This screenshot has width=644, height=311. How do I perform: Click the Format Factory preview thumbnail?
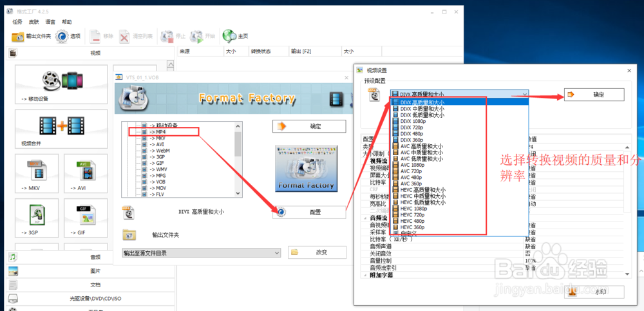coord(306,169)
